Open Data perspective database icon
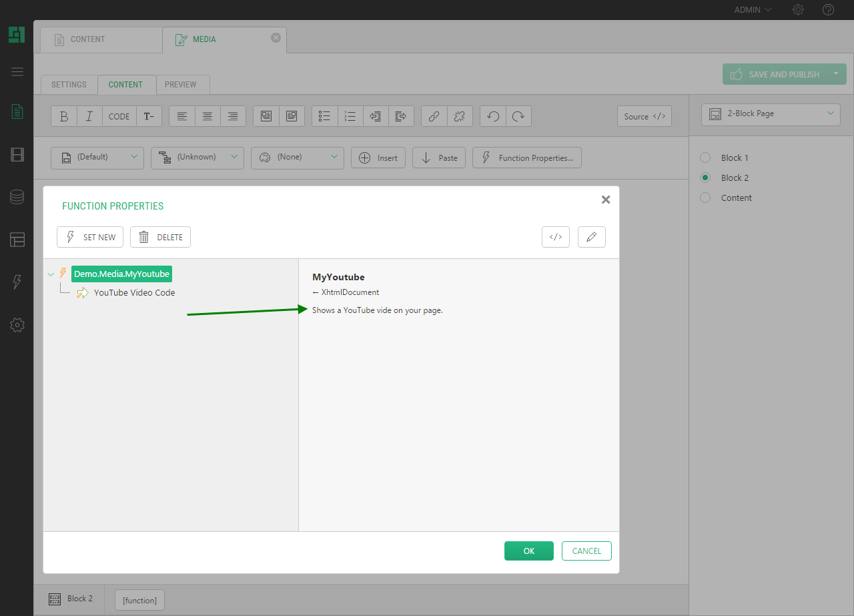Image resolution: width=854 pixels, height=616 pixels. (17, 197)
